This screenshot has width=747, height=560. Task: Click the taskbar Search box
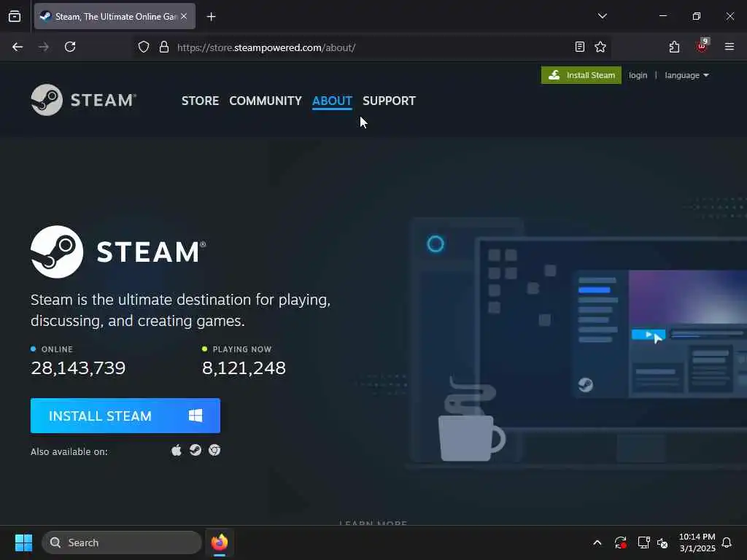click(122, 542)
